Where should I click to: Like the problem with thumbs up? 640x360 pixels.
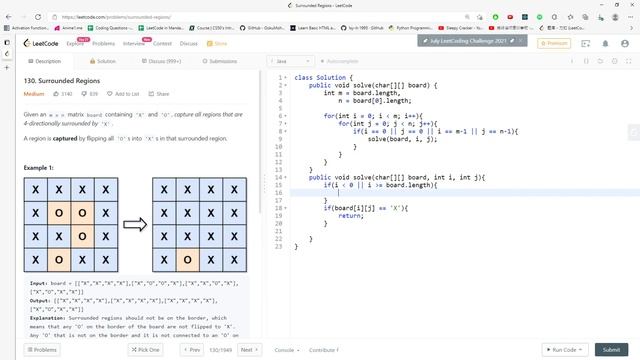point(56,94)
